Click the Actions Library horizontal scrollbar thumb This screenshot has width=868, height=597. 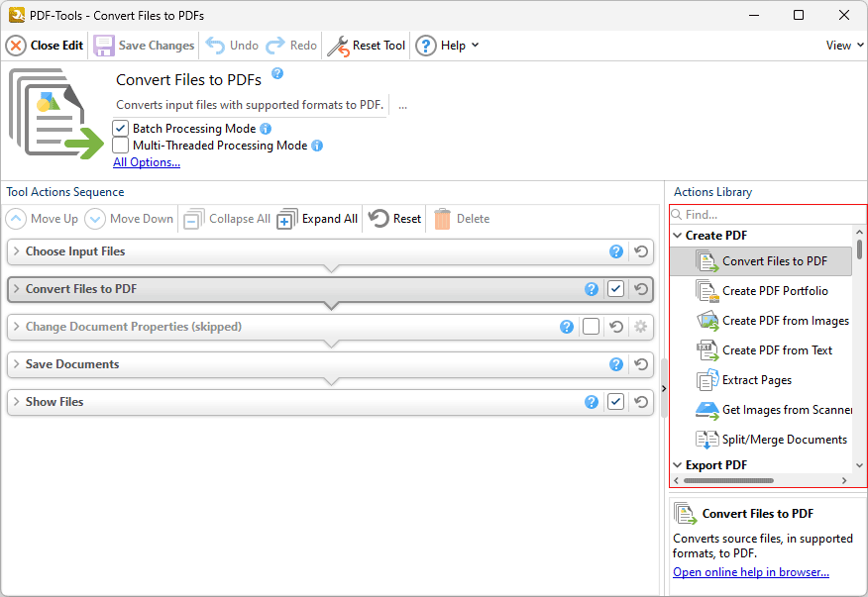click(x=728, y=481)
